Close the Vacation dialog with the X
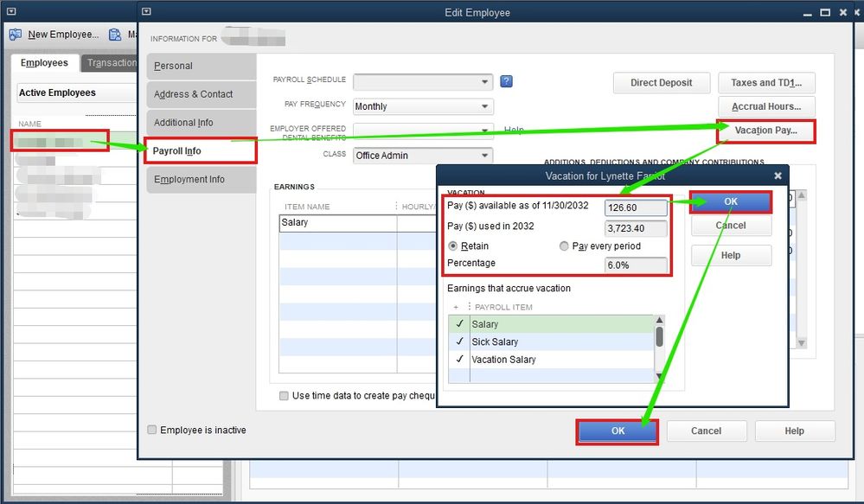The image size is (864, 504). tap(778, 175)
